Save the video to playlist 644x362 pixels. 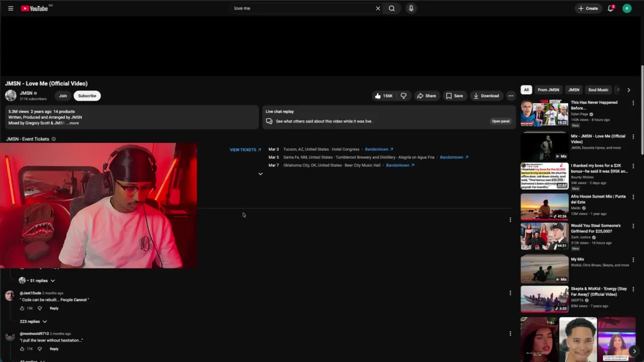tap(454, 96)
